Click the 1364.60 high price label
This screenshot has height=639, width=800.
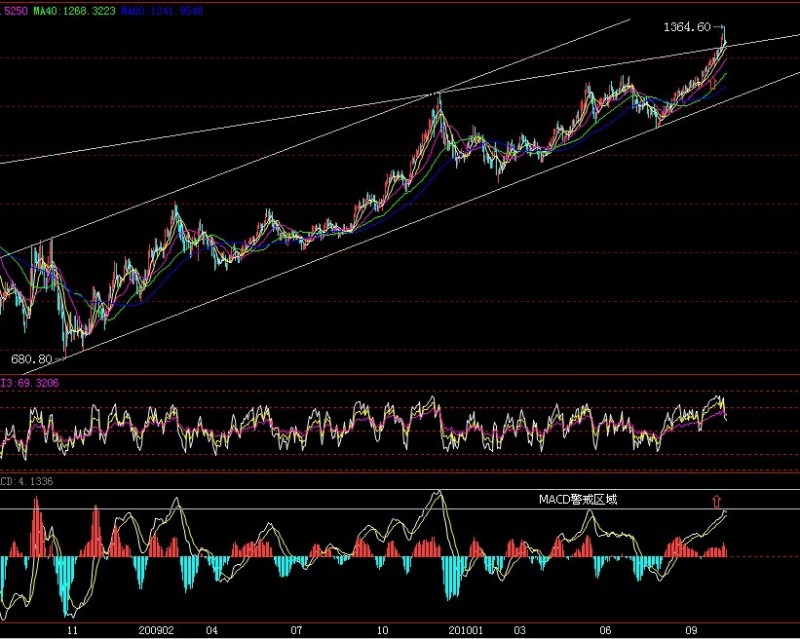(x=686, y=27)
